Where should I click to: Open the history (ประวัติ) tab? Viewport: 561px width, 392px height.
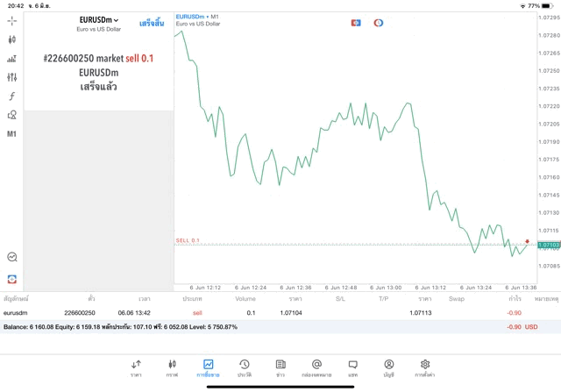tap(244, 367)
